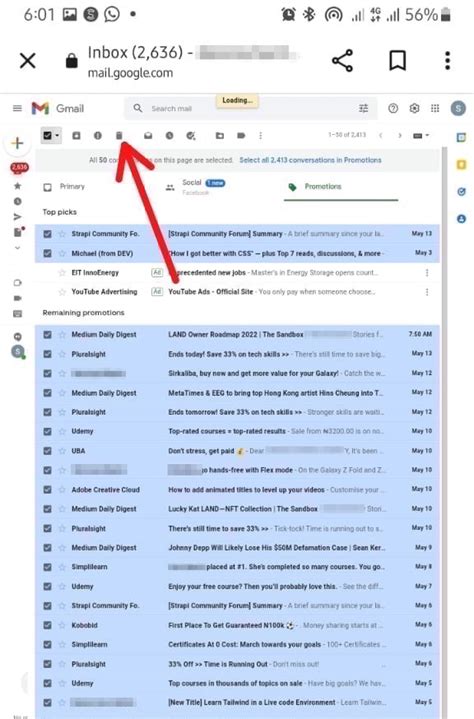Image resolution: width=474 pixels, height=719 pixels.
Task: Focus the Search mail field
Action: [250, 108]
